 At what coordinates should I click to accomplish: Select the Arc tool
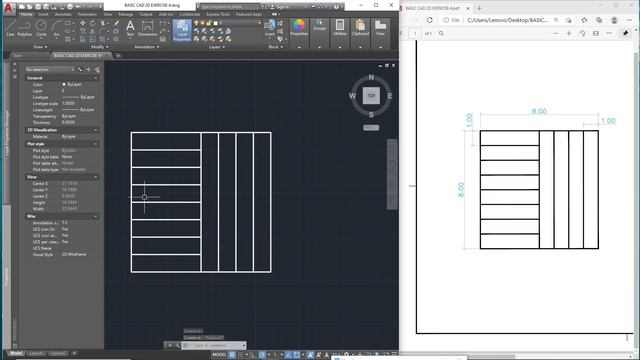click(56, 28)
